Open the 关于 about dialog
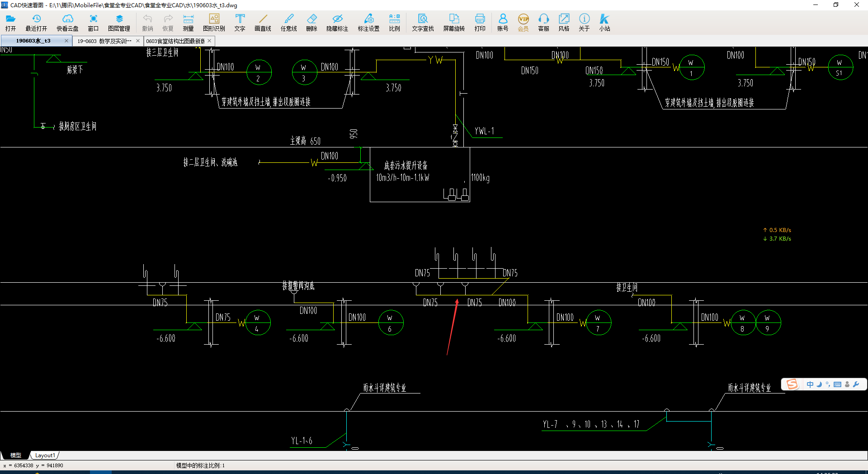The image size is (868, 474). click(x=584, y=23)
